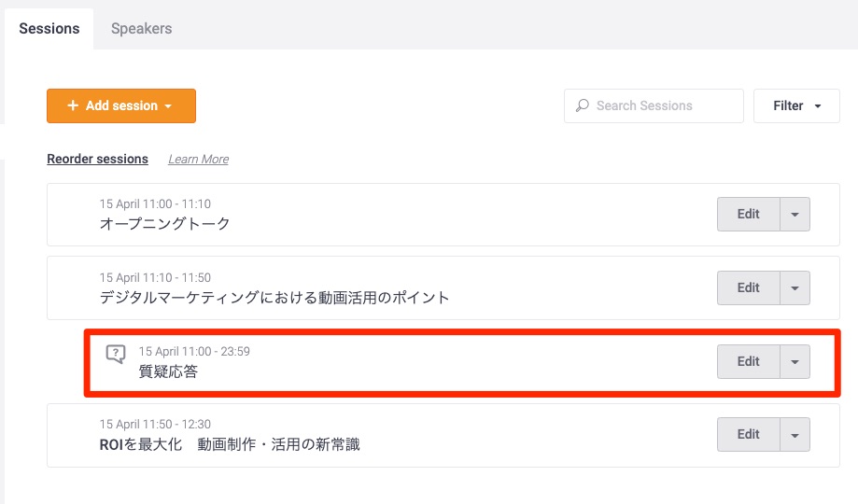
Task: Edit the ROIを最大化 session
Action: pos(748,434)
